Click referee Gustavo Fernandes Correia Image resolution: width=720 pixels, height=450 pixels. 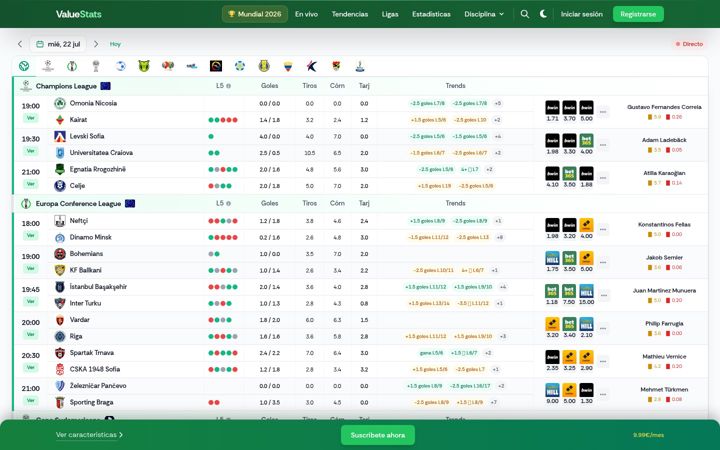click(x=664, y=107)
